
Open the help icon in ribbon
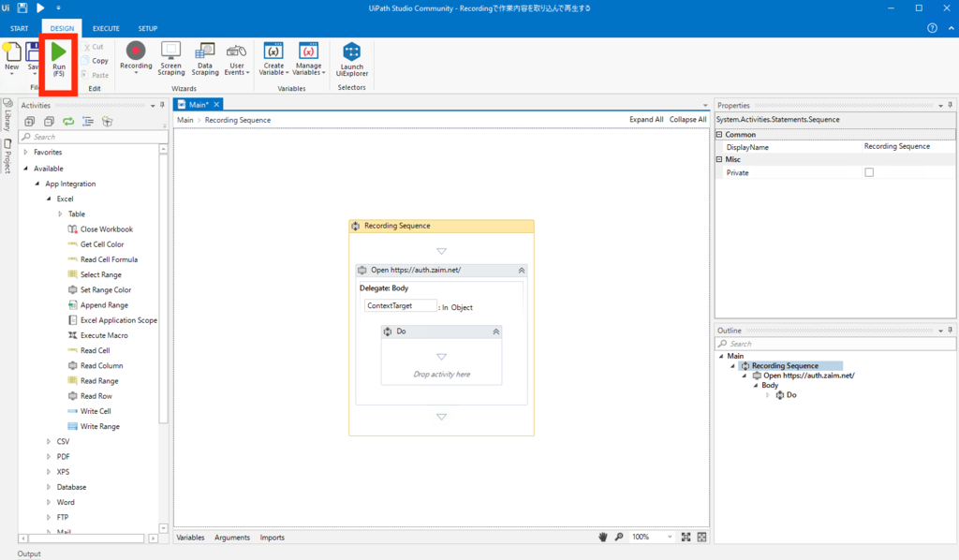tap(932, 28)
